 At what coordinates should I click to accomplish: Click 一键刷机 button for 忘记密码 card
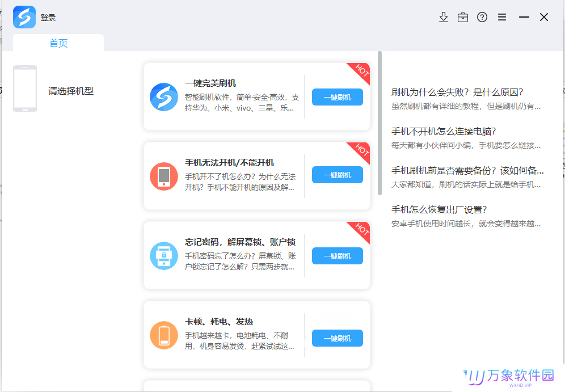click(x=338, y=256)
